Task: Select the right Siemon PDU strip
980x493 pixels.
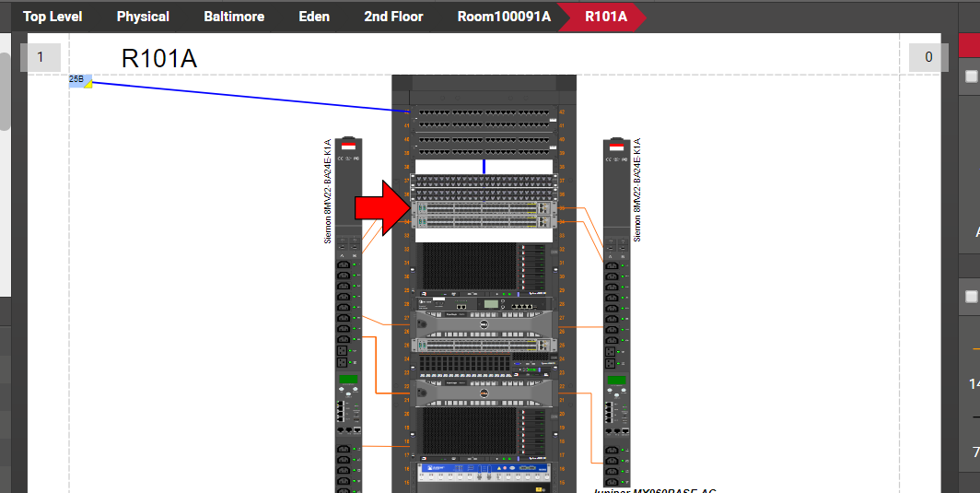Action: click(x=616, y=313)
